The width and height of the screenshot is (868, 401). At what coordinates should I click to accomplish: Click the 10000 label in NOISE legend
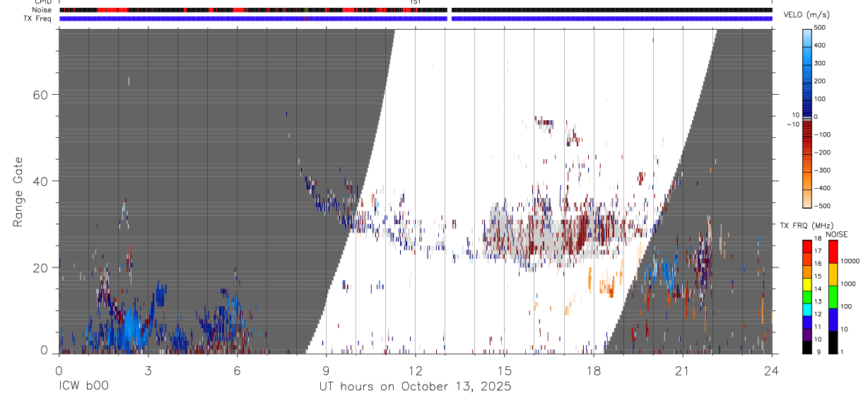[x=850, y=261]
